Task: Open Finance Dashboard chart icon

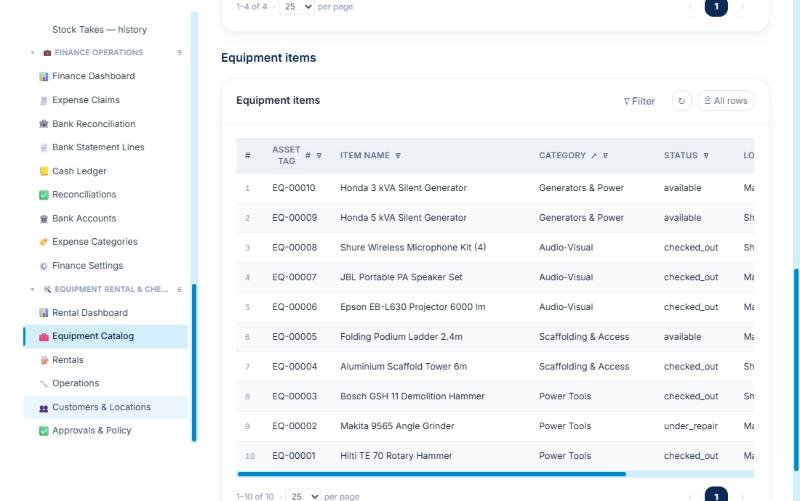Action: (44, 77)
